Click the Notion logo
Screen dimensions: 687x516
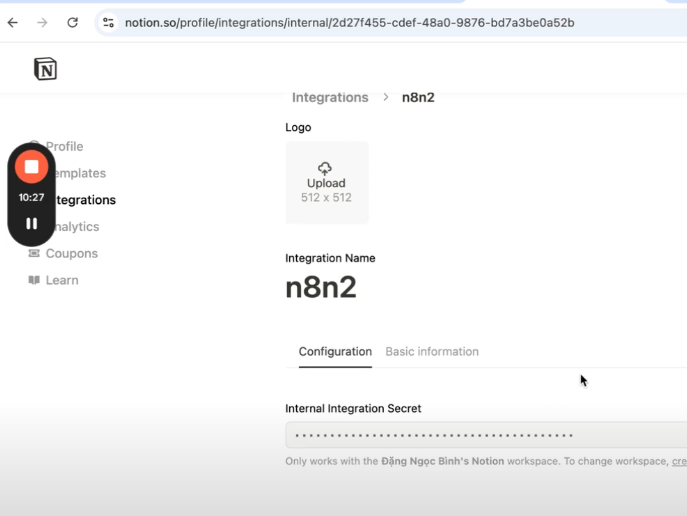coord(45,69)
